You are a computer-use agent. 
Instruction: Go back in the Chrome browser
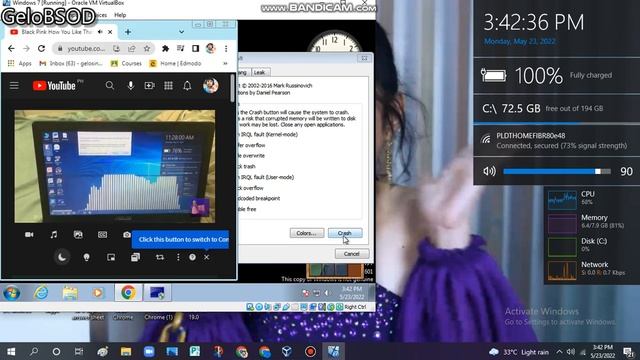pyautogui.click(x=11, y=49)
